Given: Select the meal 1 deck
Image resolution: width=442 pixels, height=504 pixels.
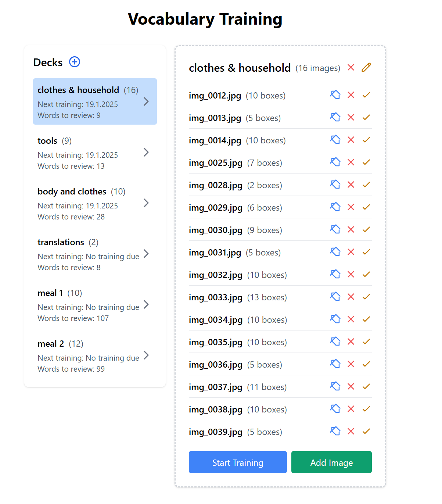Looking at the screenshot, I should pos(50,293).
